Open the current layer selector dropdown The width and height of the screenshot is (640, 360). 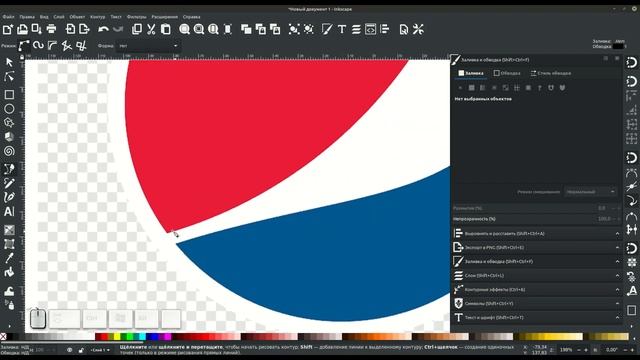100,350
